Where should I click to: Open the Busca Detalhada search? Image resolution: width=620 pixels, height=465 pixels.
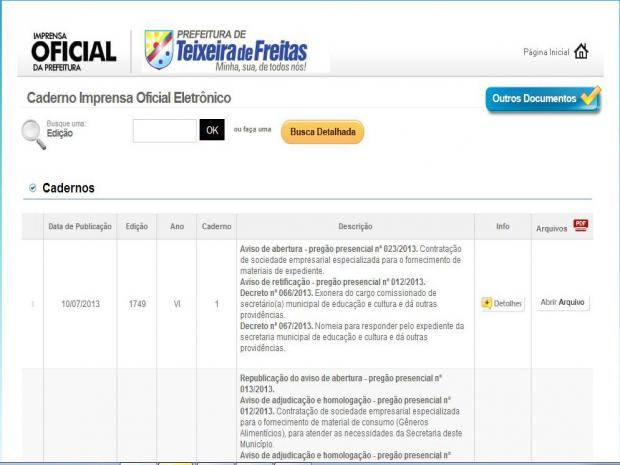point(323,132)
